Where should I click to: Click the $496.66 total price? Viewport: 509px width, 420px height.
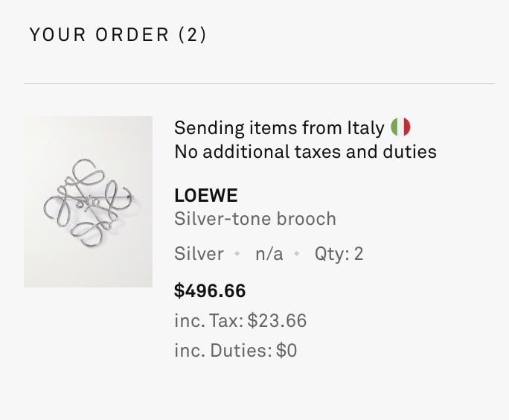[210, 290]
